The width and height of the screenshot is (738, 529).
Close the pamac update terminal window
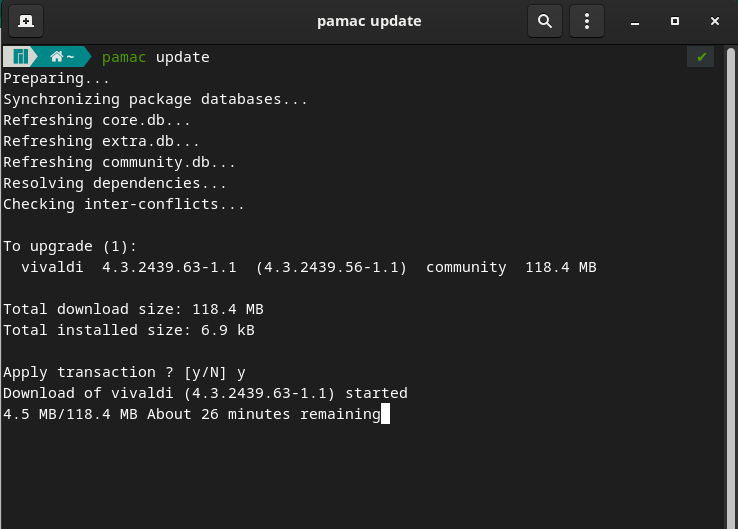click(x=714, y=21)
